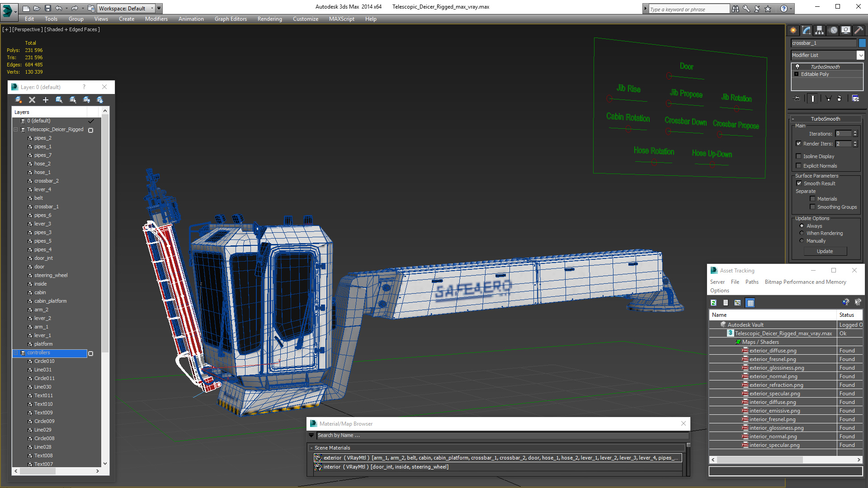Viewport: 868px width, 488px height.
Task: Collapse the controllers layer
Action: pos(16,353)
